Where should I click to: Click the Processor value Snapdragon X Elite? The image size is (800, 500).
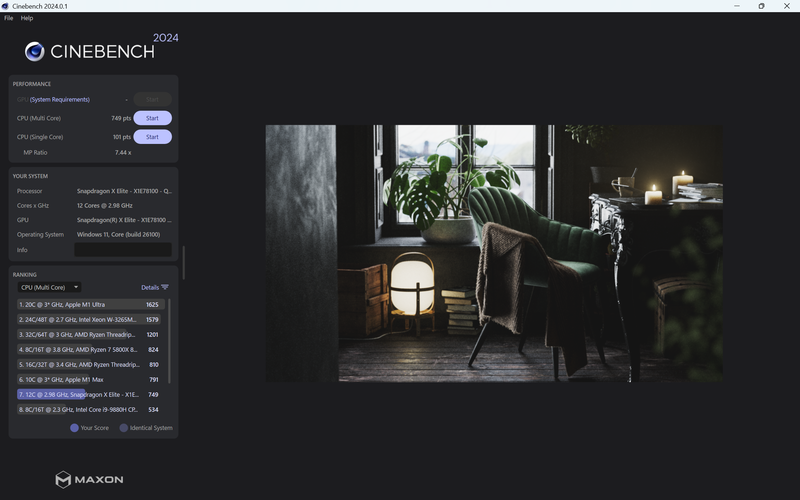coord(124,191)
